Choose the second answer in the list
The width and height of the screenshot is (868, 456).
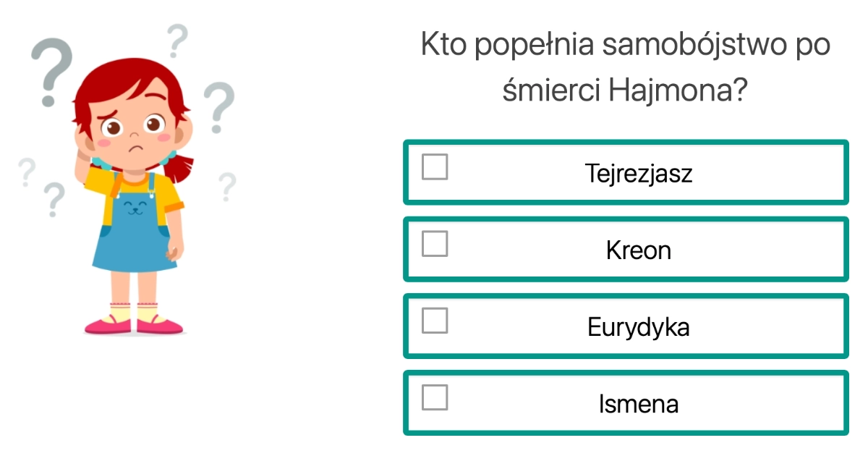(626, 250)
